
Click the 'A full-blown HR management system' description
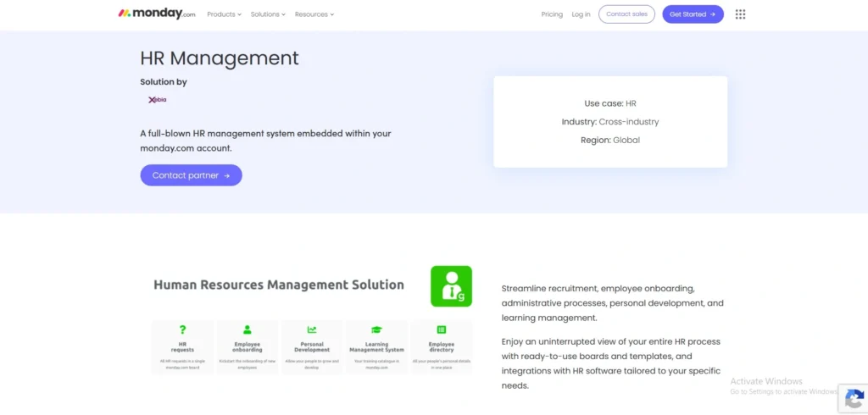(265, 141)
